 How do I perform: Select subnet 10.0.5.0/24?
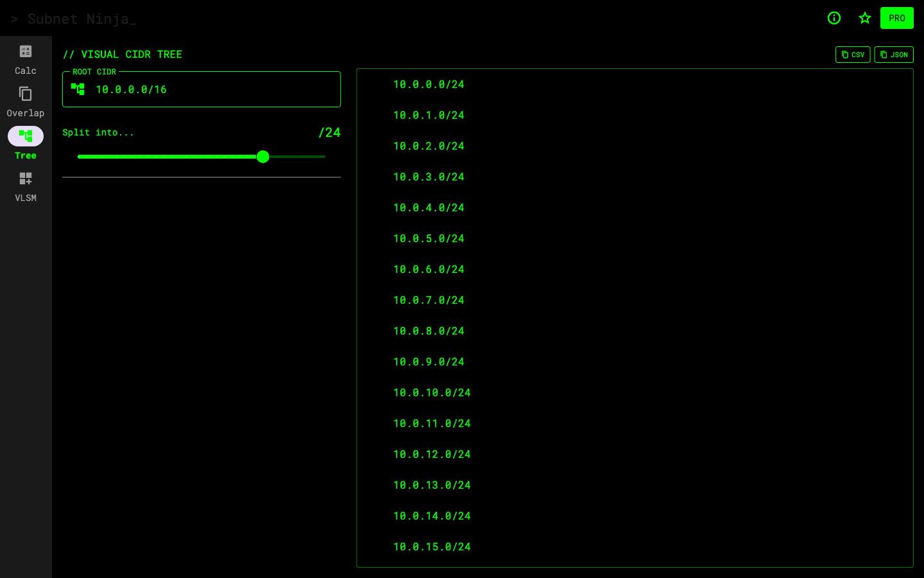[x=429, y=239]
